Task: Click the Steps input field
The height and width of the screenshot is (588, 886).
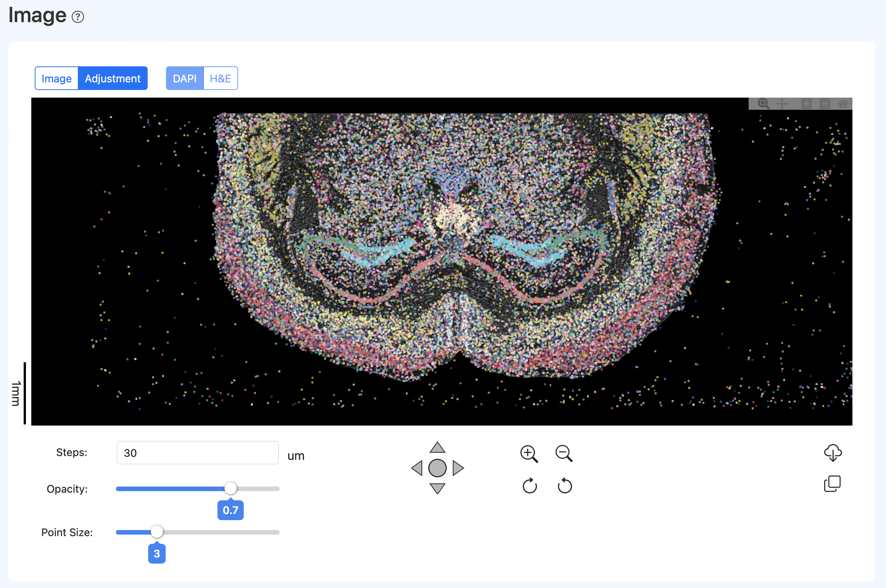Action: pos(197,453)
